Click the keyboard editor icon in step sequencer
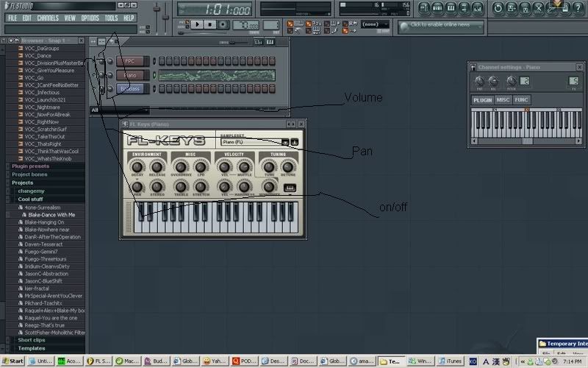Screen dimensions: 588x368 (x=270, y=42)
